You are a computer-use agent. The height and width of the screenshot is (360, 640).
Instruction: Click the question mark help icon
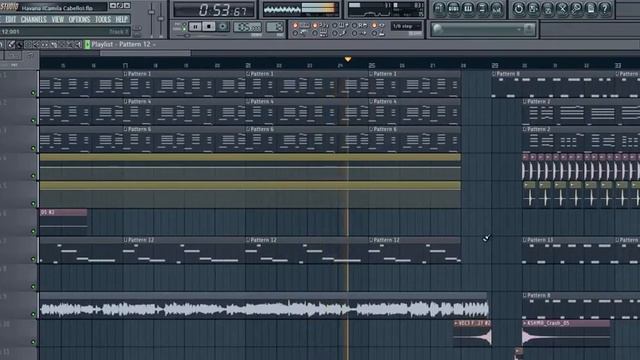tap(605, 9)
